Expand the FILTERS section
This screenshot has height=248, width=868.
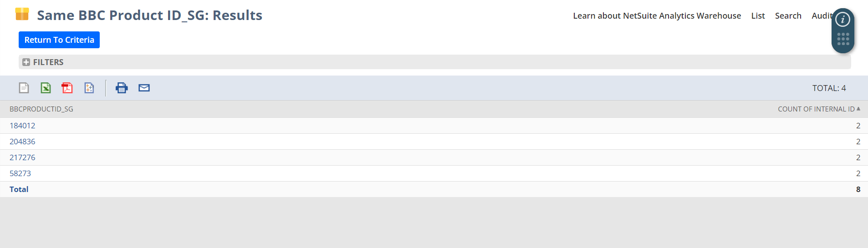[26, 62]
